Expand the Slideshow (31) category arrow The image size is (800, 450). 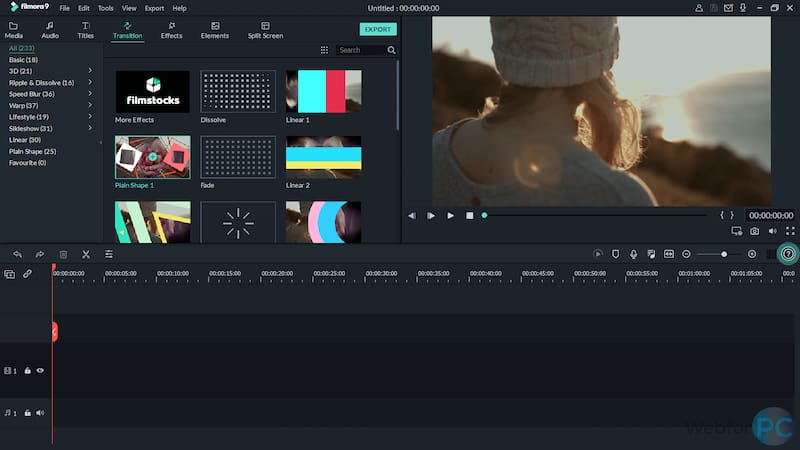pyautogui.click(x=90, y=128)
